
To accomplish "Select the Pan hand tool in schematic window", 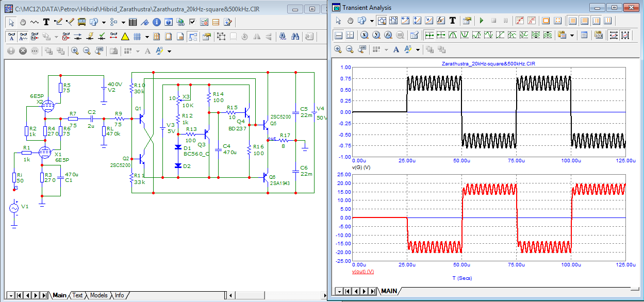I will pos(23,22).
